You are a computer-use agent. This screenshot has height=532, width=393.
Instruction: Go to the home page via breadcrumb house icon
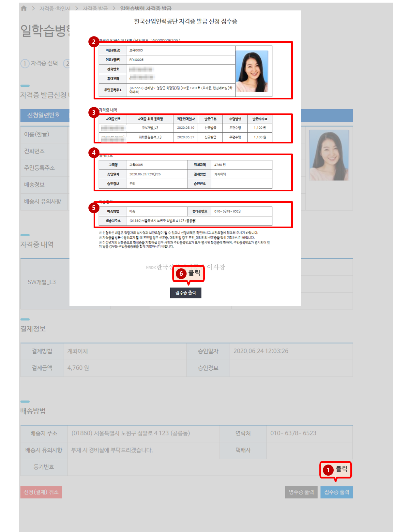click(x=24, y=8)
